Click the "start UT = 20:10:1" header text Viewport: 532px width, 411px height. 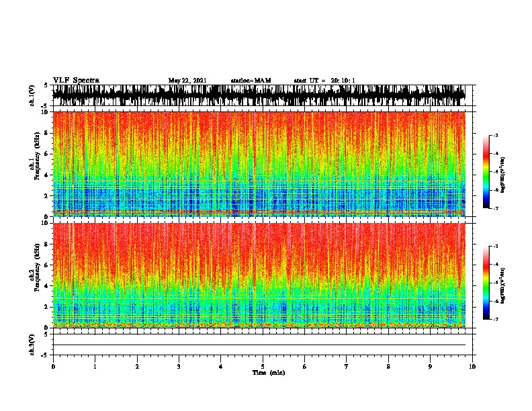pyautogui.click(x=324, y=81)
